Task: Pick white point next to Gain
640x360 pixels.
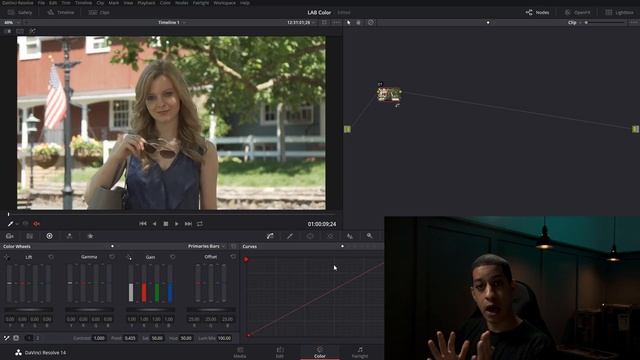Action: point(129,257)
